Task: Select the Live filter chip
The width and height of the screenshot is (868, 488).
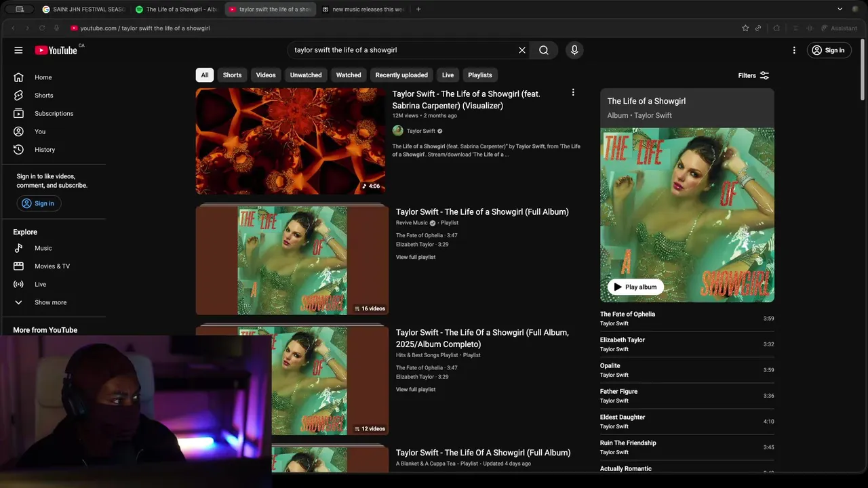Action: coord(448,75)
